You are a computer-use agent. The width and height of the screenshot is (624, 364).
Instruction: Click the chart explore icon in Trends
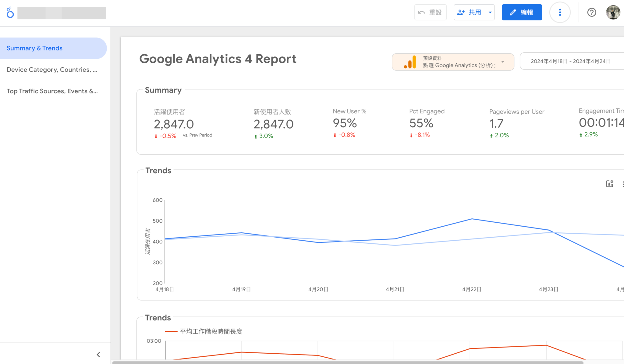tap(609, 184)
